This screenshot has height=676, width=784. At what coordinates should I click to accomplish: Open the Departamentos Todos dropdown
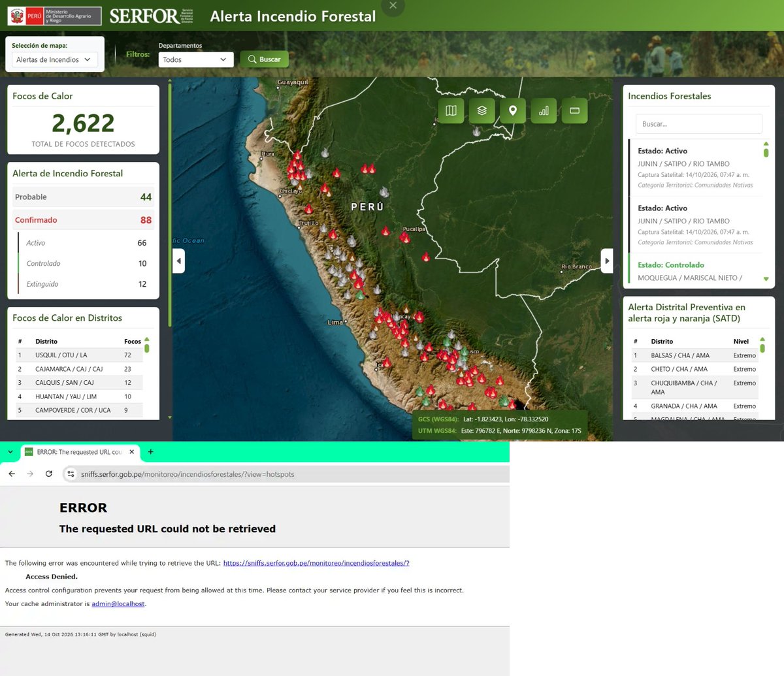pos(196,59)
